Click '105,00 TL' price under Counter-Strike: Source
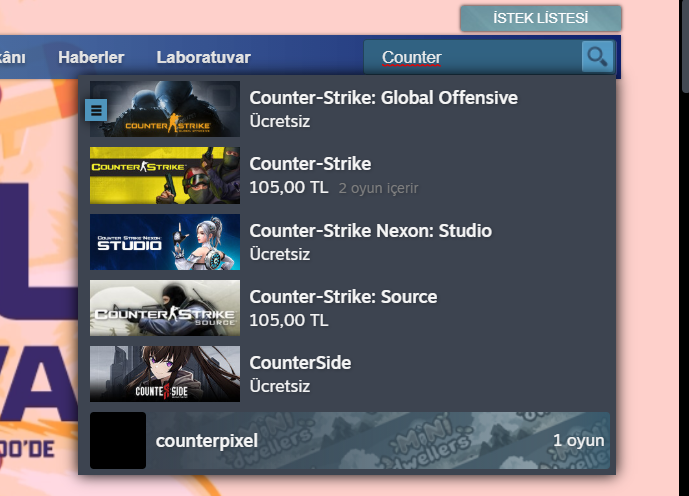689x496 pixels. [x=289, y=320]
